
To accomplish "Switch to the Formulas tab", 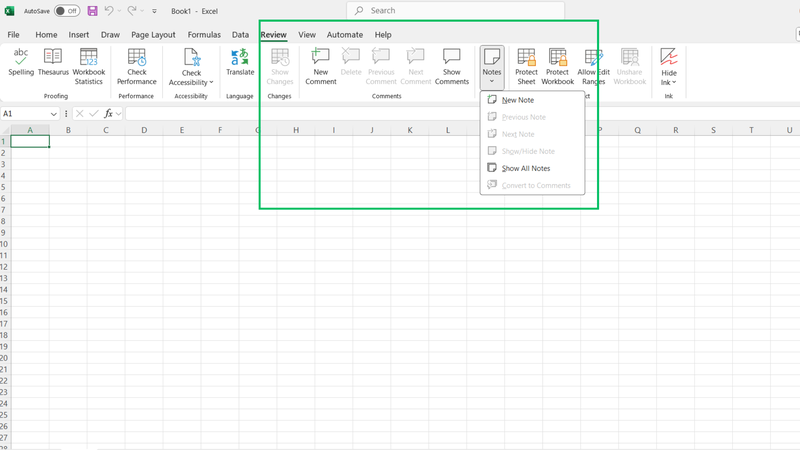I will 204,35.
